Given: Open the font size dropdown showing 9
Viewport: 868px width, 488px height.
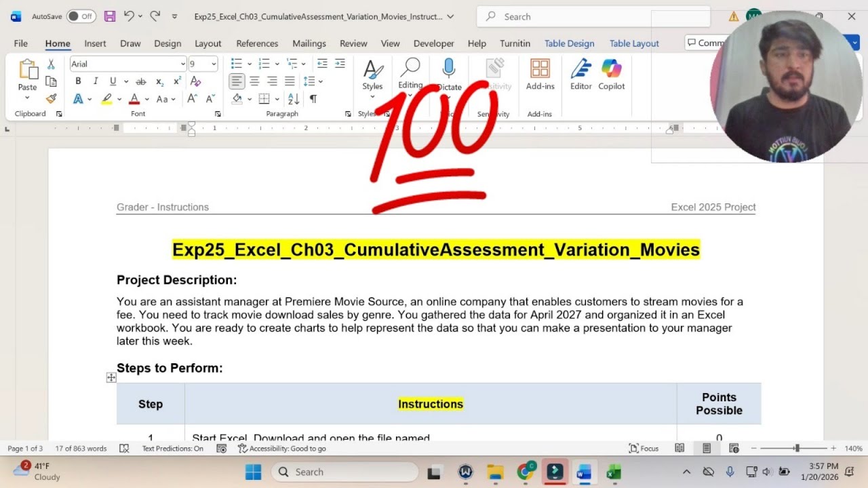Looking at the screenshot, I should 214,64.
